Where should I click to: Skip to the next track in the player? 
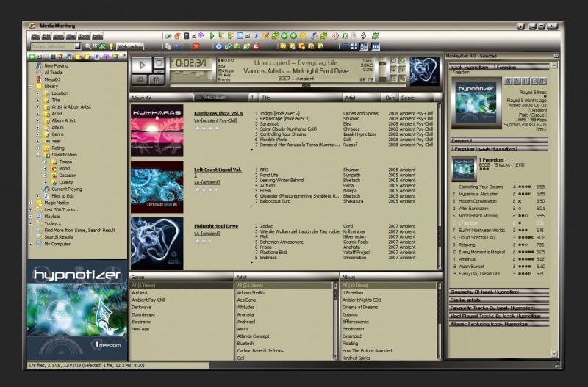pos(158,79)
